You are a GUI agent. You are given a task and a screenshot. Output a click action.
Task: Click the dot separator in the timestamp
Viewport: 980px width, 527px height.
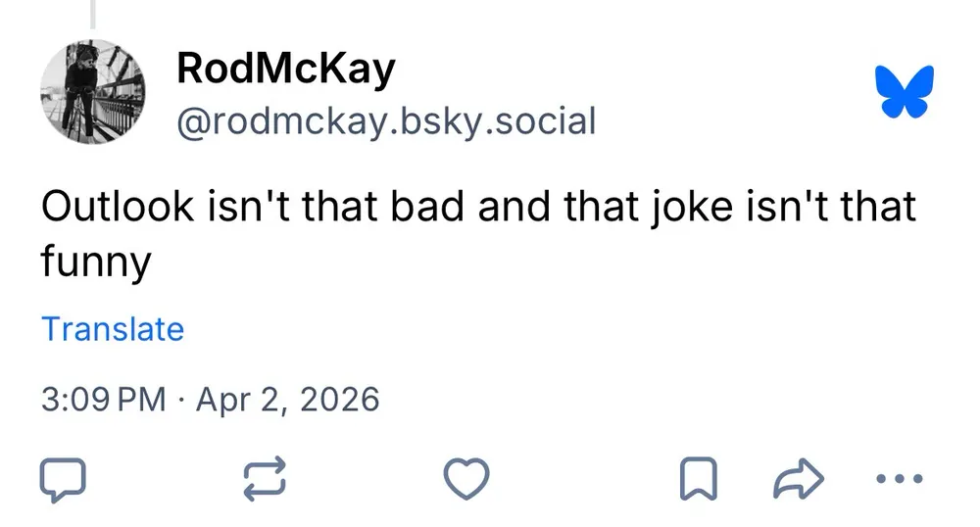(181, 400)
